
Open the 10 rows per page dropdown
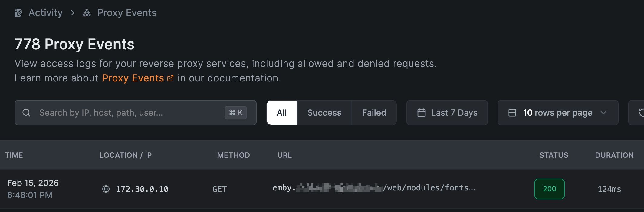pos(557,113)
